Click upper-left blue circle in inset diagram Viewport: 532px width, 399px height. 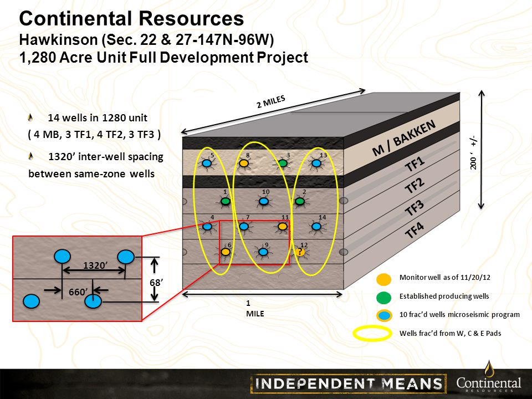(62, 257)
